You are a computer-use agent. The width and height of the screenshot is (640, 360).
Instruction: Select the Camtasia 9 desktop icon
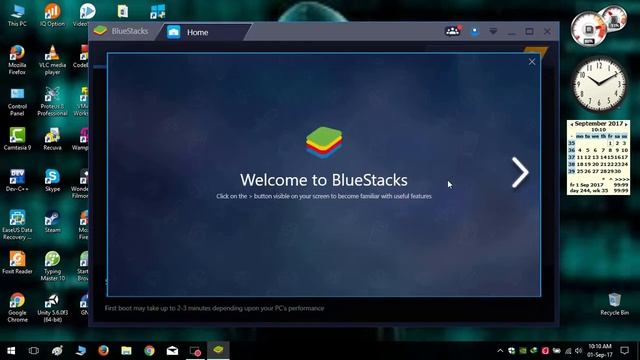click(17, 139)
